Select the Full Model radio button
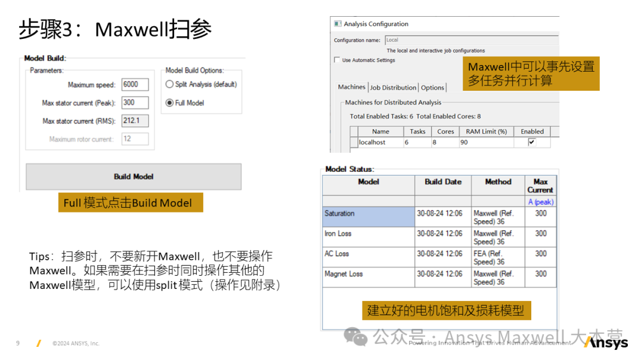The height and width of the screenshot is (363, 644). click(169, 103)
